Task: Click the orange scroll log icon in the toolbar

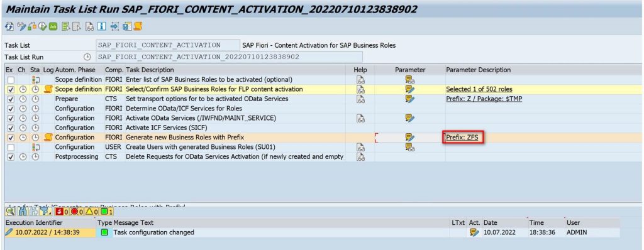Action: pyautogui.click(x=138, y=26)
